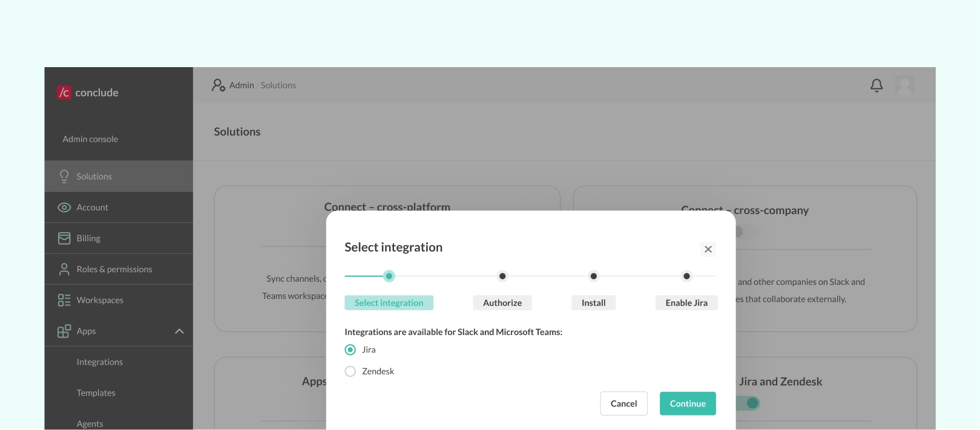This screenshot has width=980, height=430.
Task: Click Solutions breadcrumb link
Action: 278,85
